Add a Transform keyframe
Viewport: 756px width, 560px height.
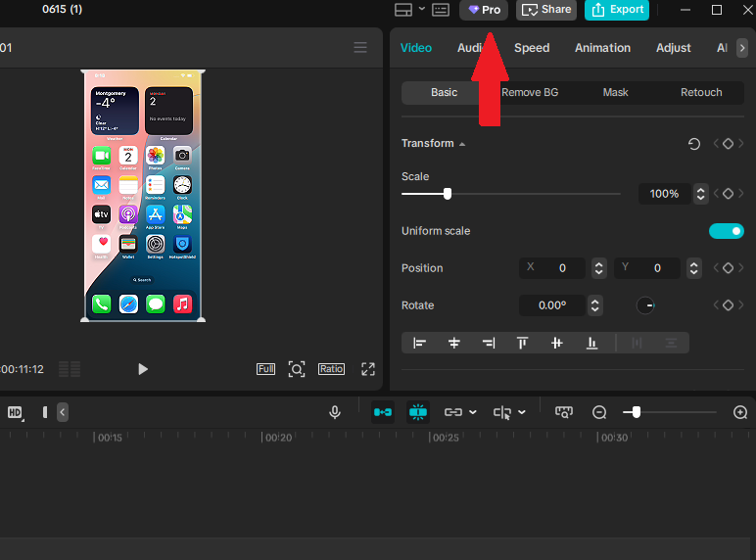coord(728,144)
